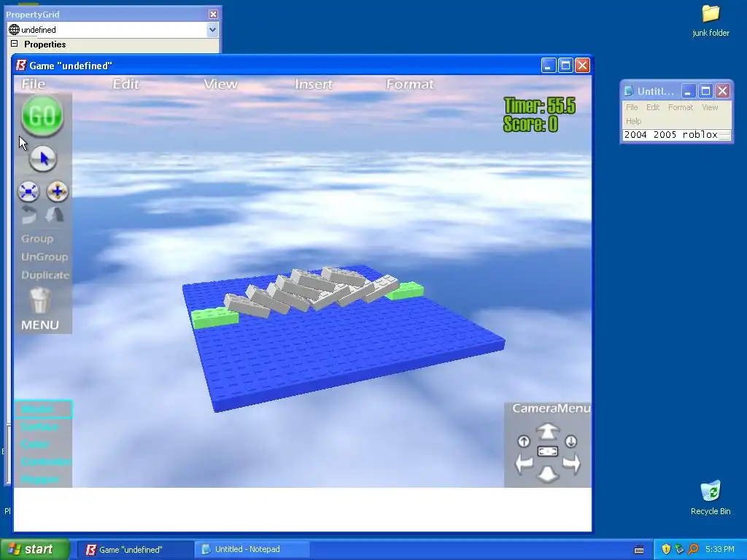Switch to Game "undefined" taskbar button
This screenshot has height=560, width=747.
[135, 550]
